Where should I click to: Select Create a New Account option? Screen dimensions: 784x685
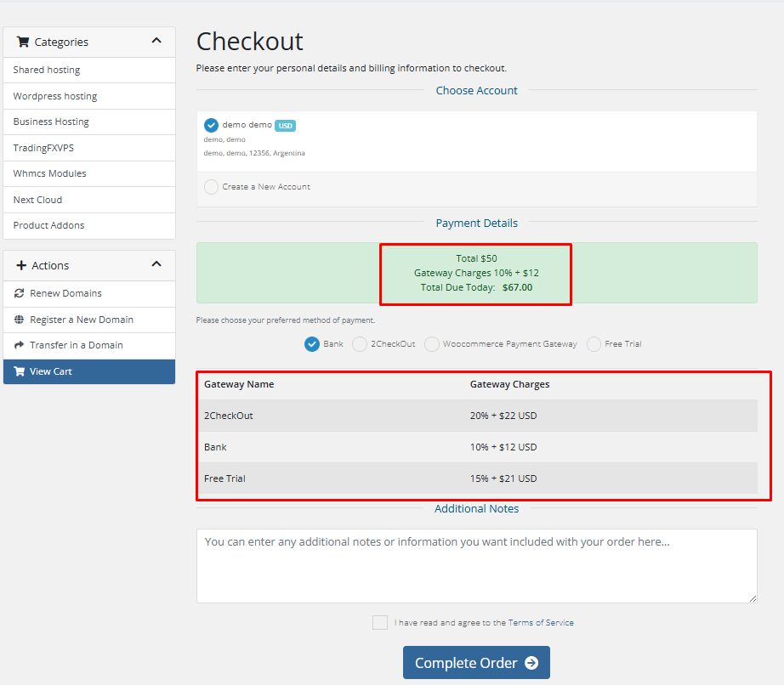pos(212,187)
